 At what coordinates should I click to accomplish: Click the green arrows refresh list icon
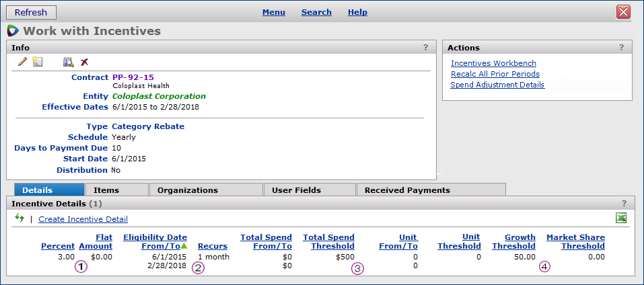tap(20, 218)
